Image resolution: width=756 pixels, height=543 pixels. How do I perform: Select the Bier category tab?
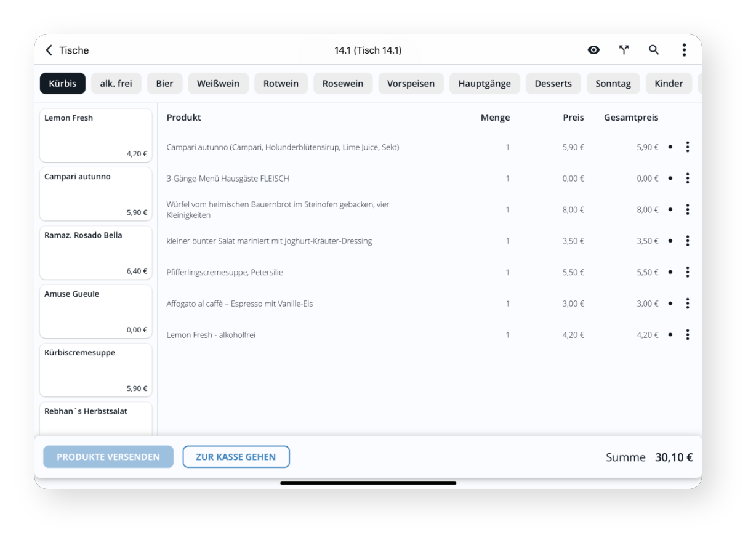click(x=164, y=84)
